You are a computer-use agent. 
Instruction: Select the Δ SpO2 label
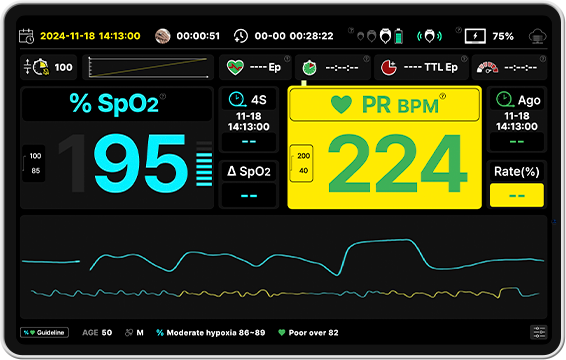249,171
